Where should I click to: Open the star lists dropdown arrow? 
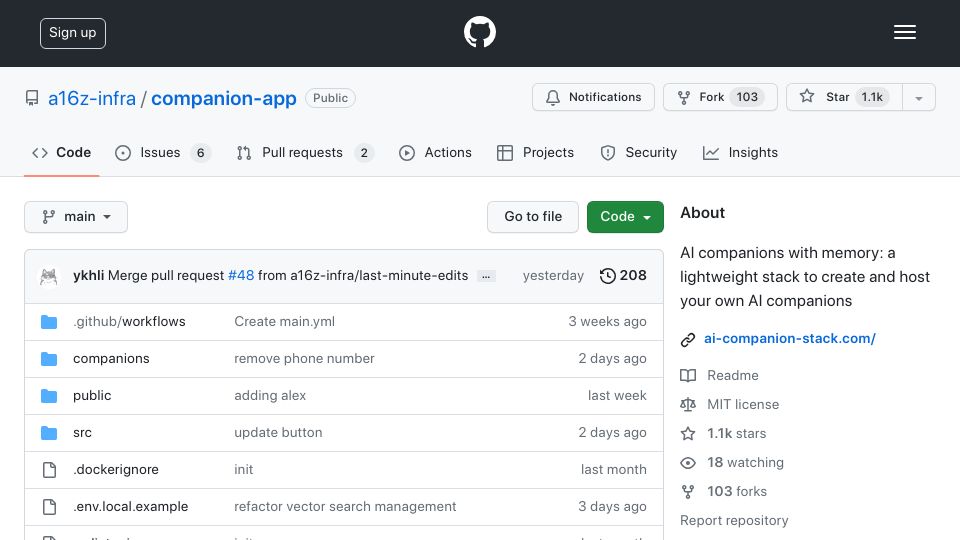click(x=918, y=98)
